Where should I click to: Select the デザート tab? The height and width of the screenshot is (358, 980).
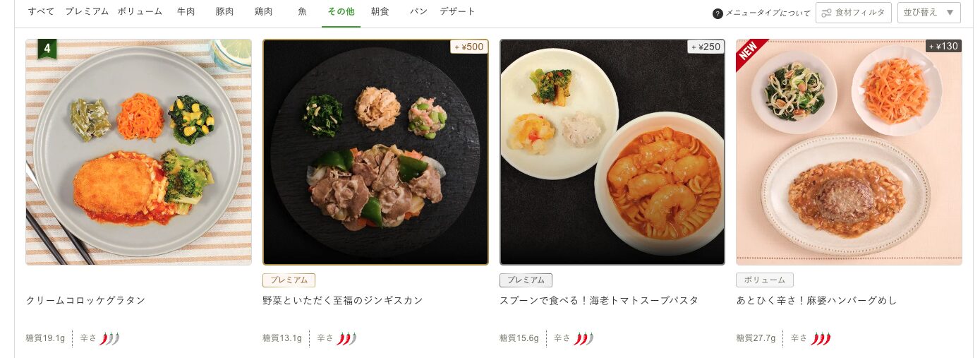(457, 12)
